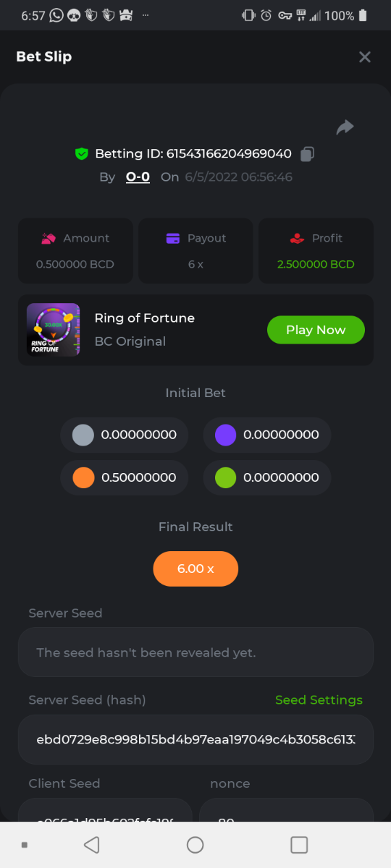The height and width of the screenshot is (868, 391).
Task: Tap the green color bet swatch
Action: [226, 477]
